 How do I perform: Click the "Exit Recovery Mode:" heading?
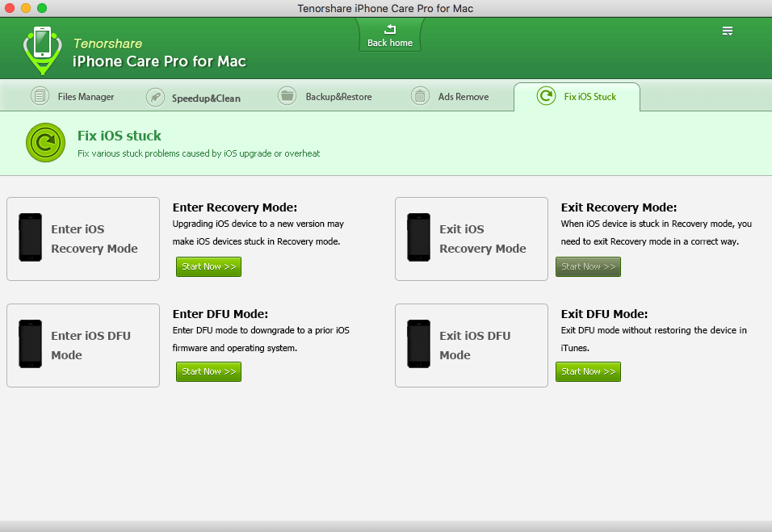pyautogui.click(x=619, y=207)
